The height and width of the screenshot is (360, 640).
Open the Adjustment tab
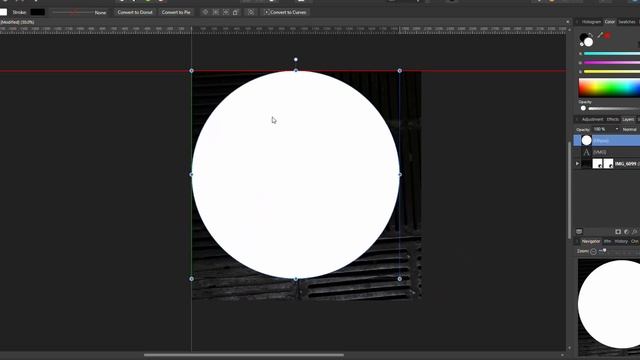[x=592, y=119]
